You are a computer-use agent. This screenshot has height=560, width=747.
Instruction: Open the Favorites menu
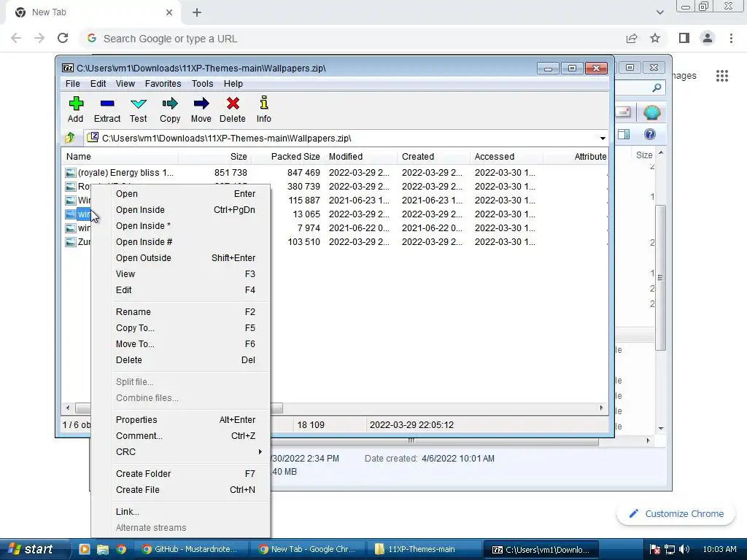click(163, 84)
